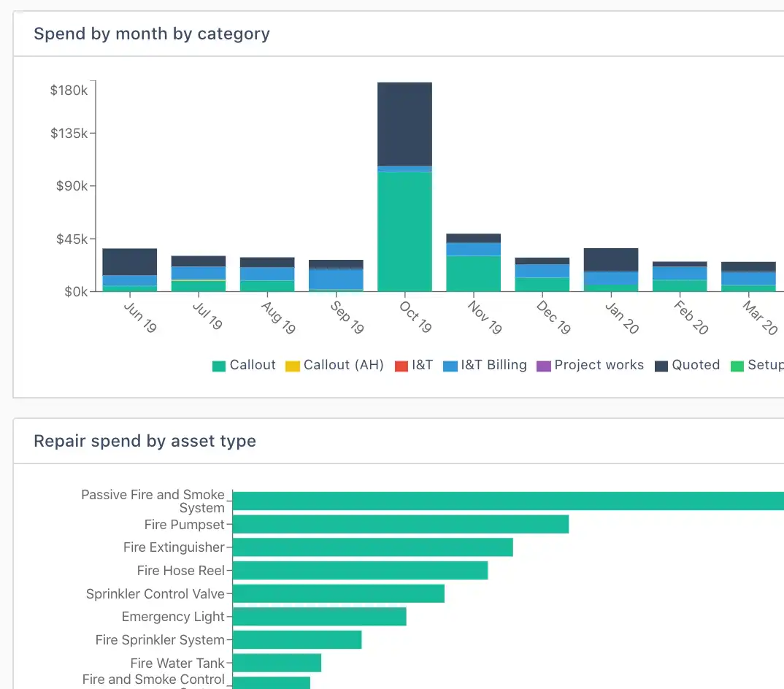
Task: Click the I&T Billing segment of Oct 19 bar
Action: click(404, 169)
